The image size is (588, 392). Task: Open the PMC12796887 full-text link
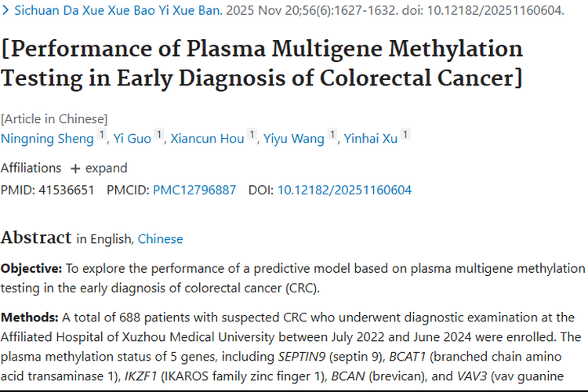pyautogui.click(x=194, y=190)
